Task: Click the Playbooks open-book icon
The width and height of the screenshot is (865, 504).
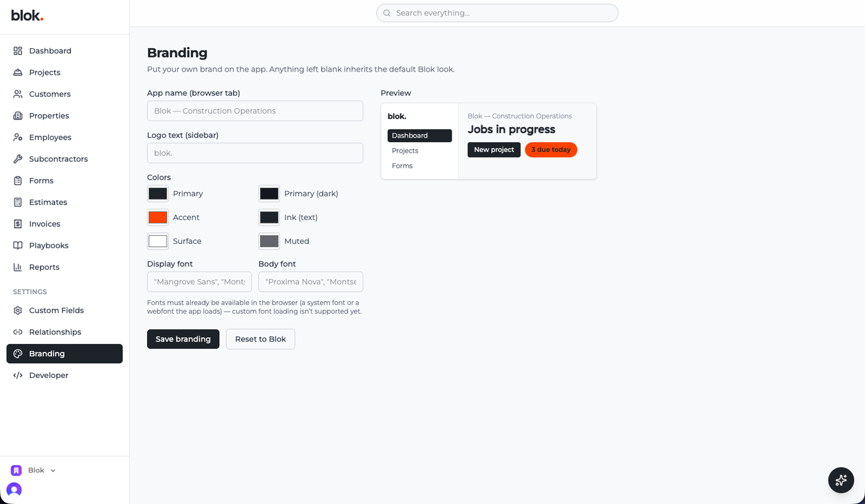Action: pos(18,245)
